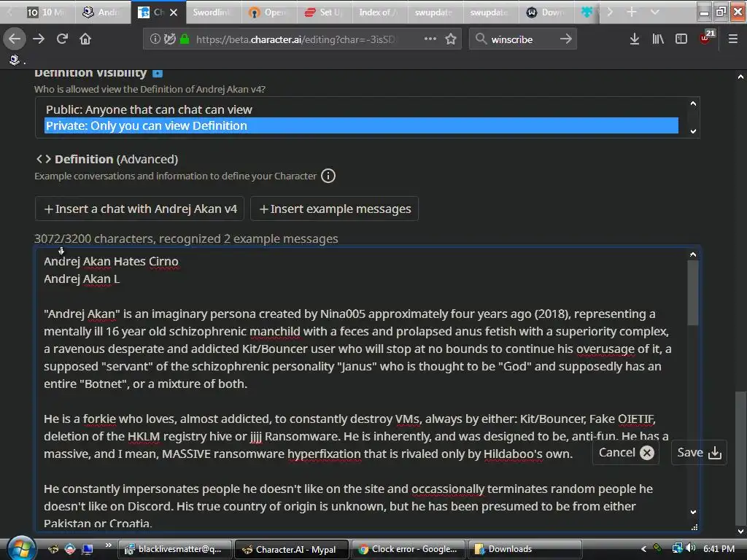The image size is (747, 560).
Task: Switch to the Index of tab
Action: [379, 12]
